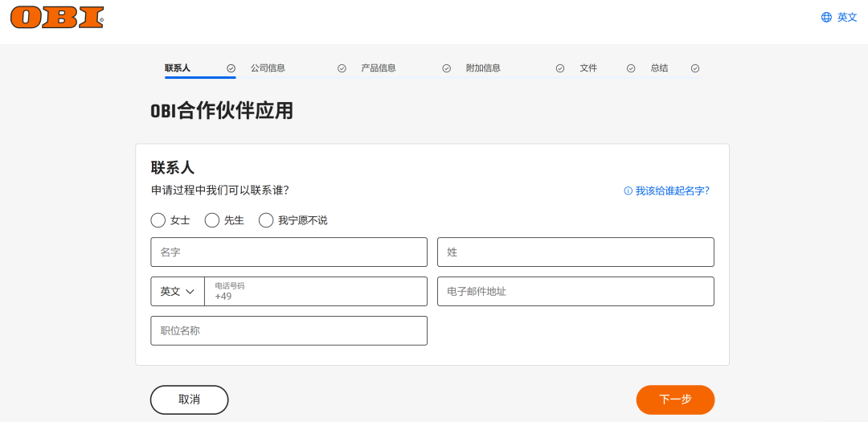Viewport: 868px width, 422px height.
Task: Select the 女士 radio button
Action: 158,220
